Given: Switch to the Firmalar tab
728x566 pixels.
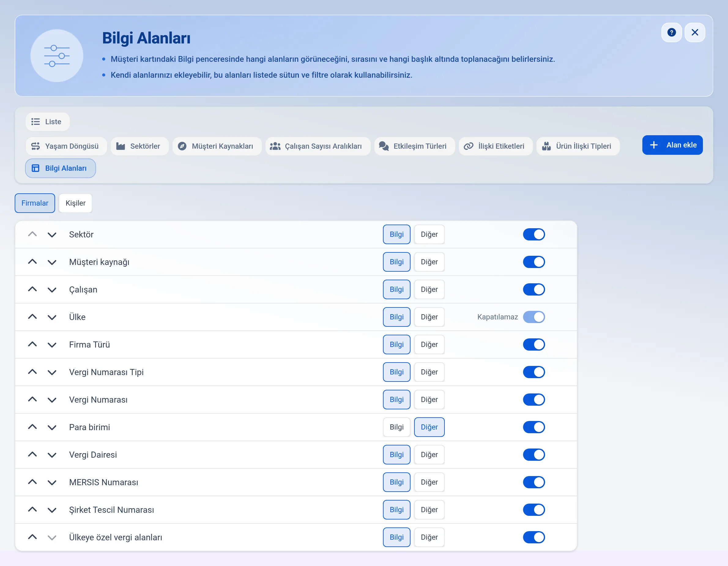Looking at the screenshot, I should click(x=35, y=203).
